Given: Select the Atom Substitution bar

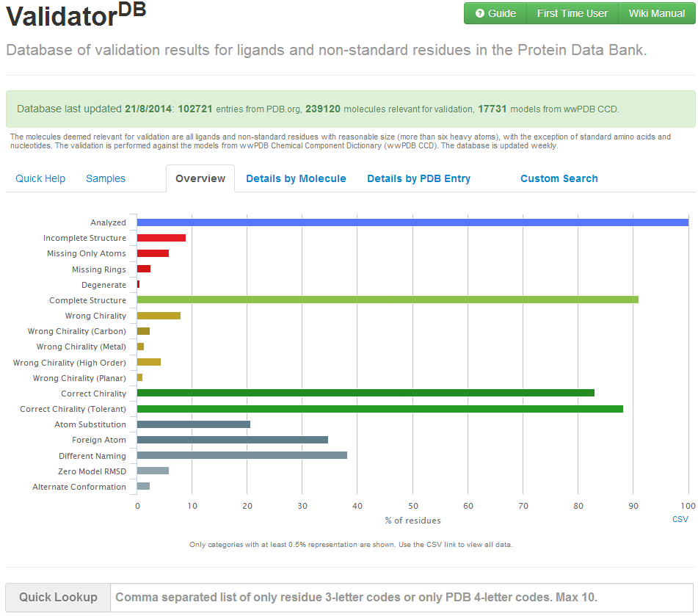Looking at the screenshot, I should point(194,424).
